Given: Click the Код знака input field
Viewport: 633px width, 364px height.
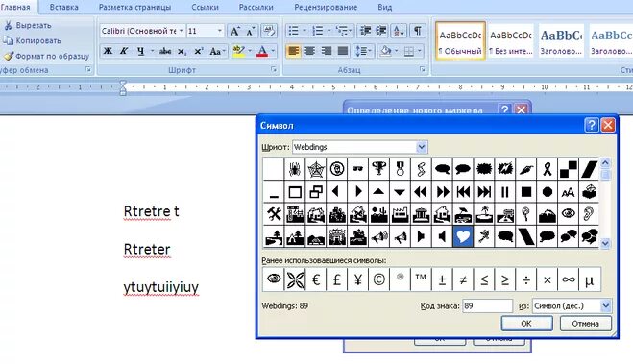Looking at the screenshot, I should 487,305.
